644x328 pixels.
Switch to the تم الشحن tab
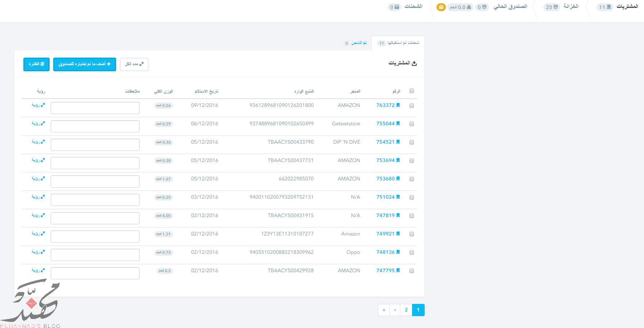356,43
